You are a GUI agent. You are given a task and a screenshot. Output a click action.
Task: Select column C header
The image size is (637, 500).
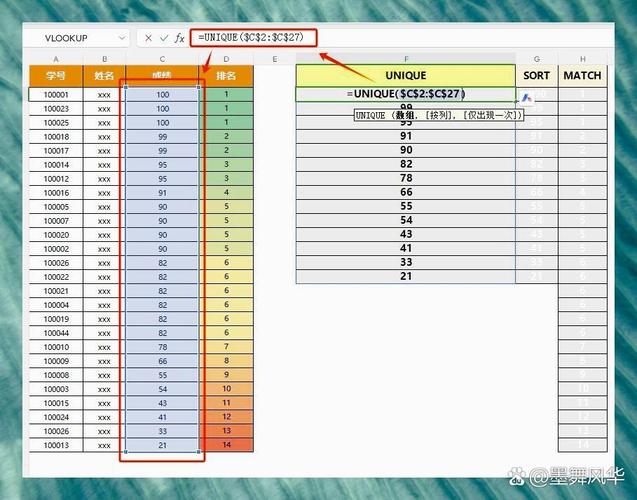click(x=162, y=59)
